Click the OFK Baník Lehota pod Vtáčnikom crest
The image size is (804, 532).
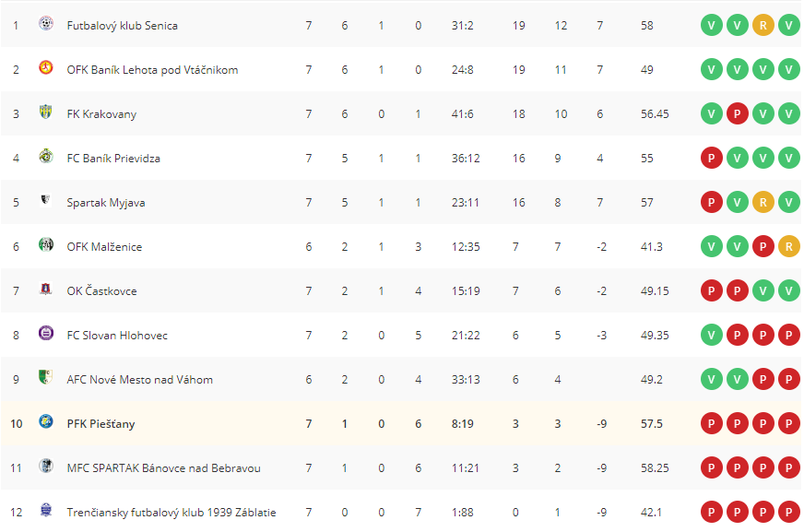pos(45,67)
